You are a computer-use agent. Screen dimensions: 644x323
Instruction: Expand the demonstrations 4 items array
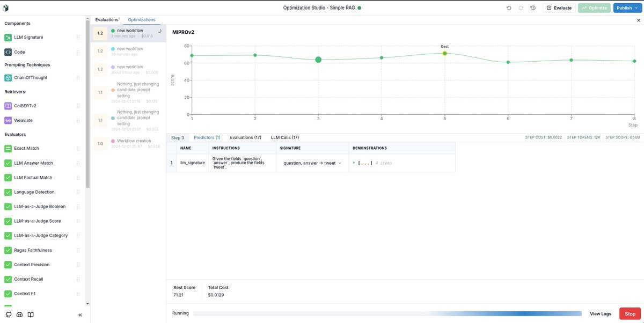click(x=354, y=163)
